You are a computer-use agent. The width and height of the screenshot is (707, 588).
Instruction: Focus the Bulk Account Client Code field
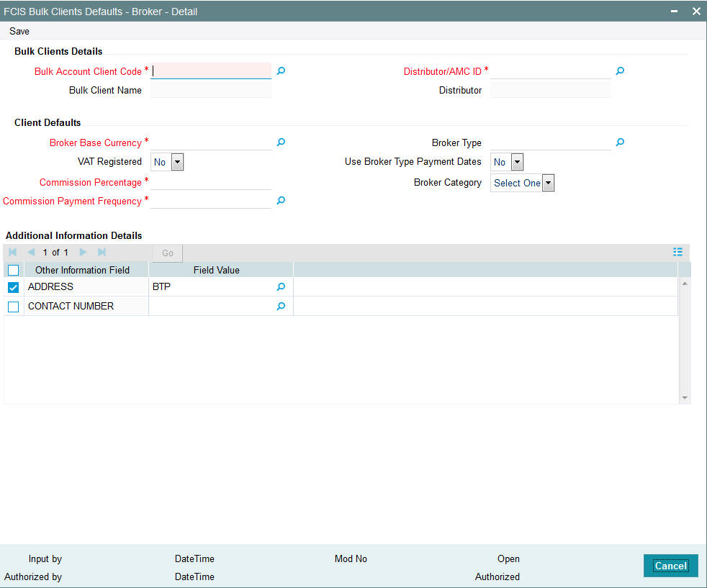coord(211,71)
